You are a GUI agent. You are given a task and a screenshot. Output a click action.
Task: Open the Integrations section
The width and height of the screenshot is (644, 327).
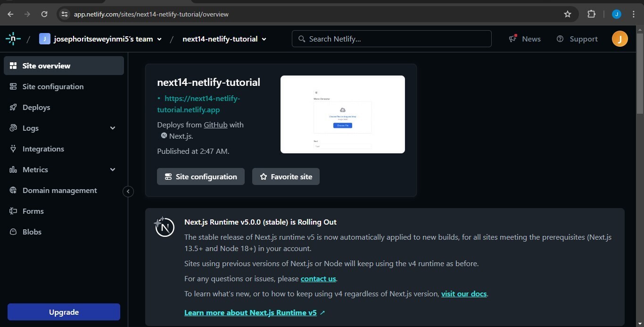[x=64, y=149]
